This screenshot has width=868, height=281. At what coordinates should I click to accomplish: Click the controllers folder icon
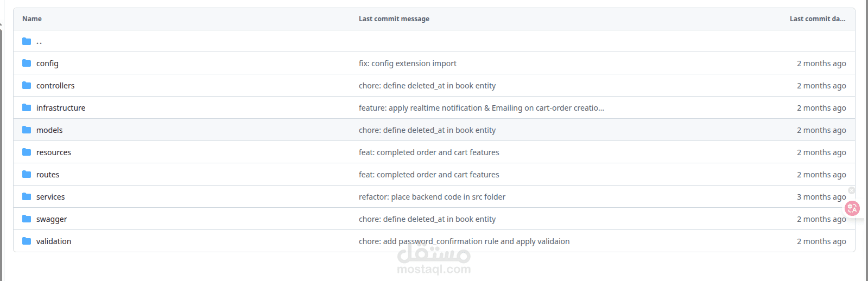coord(27,85)
